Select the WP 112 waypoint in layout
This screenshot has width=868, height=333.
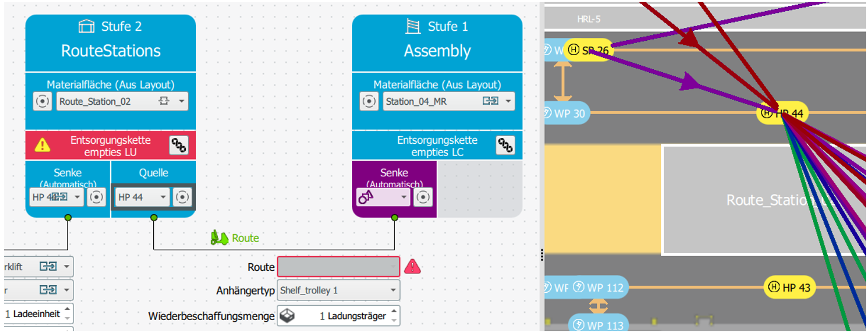(599, 287)
